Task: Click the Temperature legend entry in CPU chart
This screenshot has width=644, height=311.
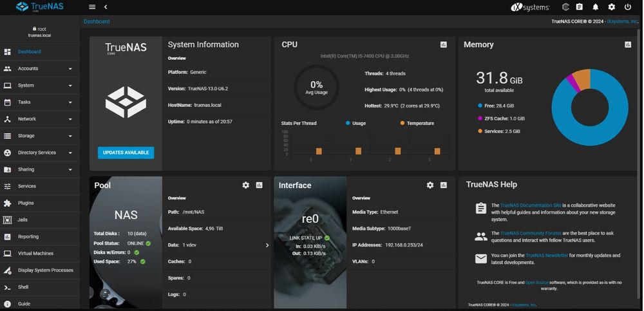Action: point(417,123)
